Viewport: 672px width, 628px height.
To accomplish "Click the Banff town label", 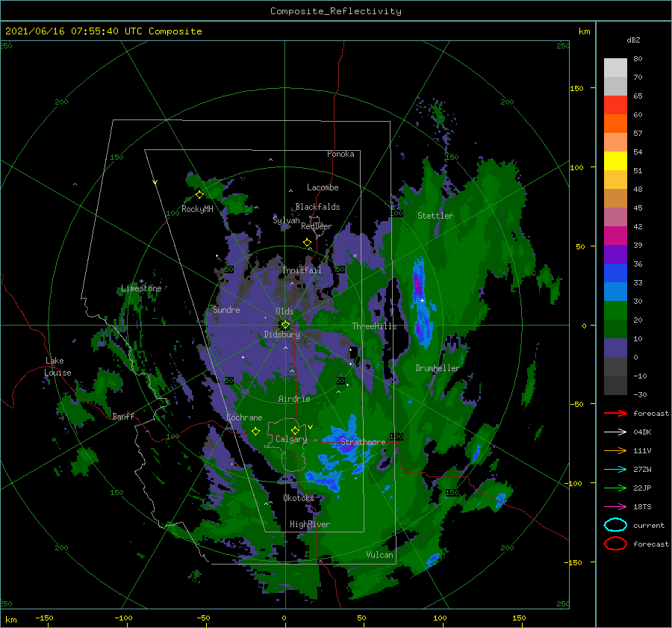I will (x=123, y=416).
